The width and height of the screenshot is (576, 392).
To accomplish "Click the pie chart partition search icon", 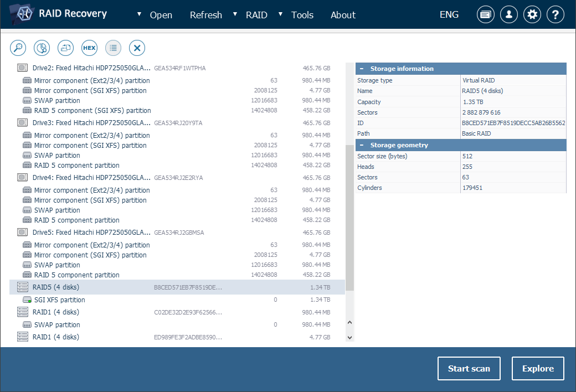I will click(x=42, y=48).
